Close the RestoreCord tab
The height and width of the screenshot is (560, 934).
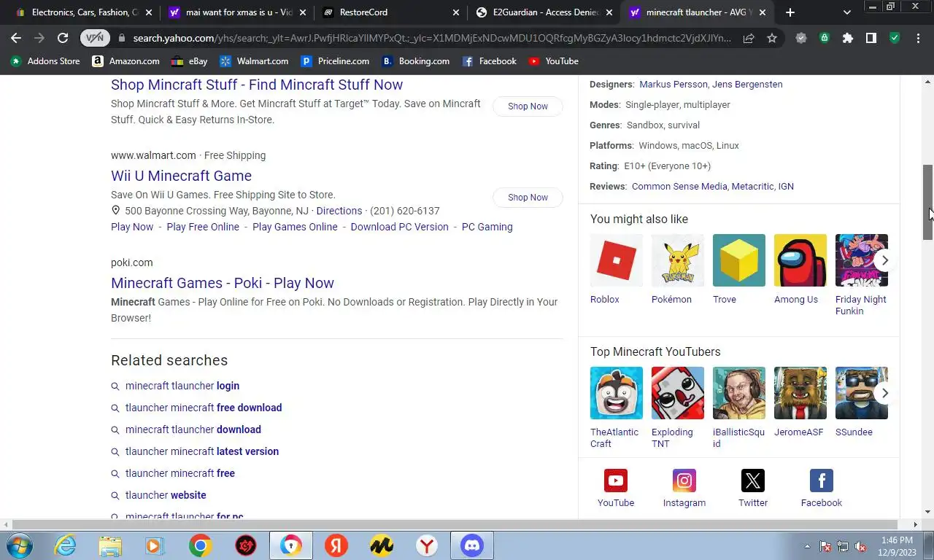point(456,12)
